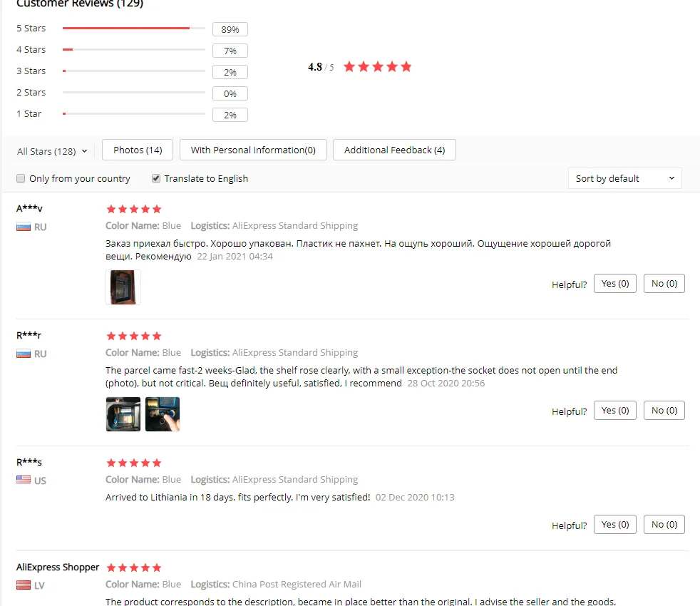Click the Russian flag icon beside A***v
This screenshot has height=606, width=700.
tap(24, 227)
